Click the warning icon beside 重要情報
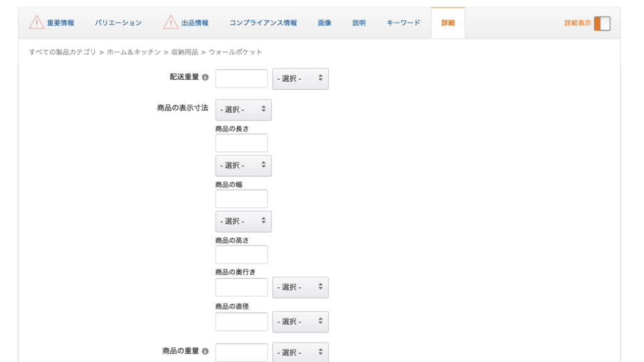Screen dimensions: 644x362 click(36, 23)
